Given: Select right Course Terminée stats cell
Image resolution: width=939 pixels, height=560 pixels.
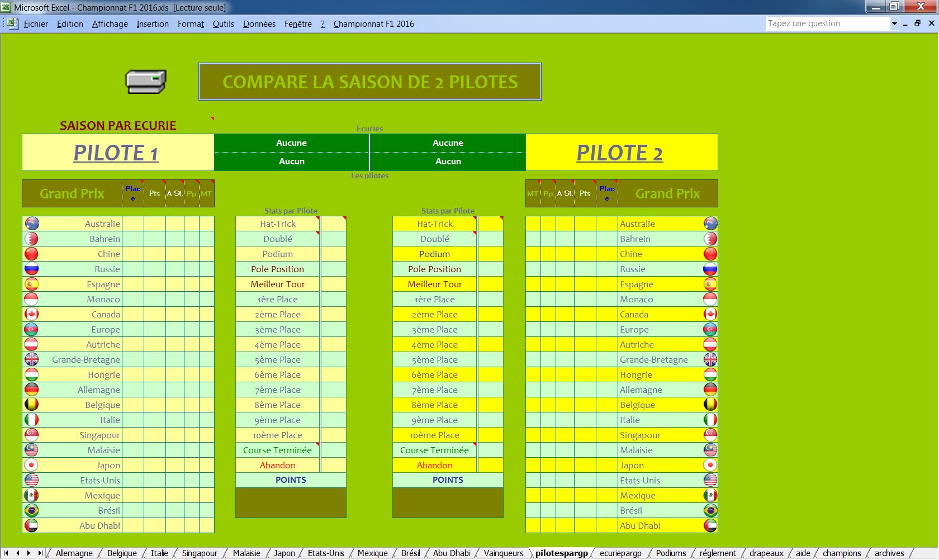Looking at the screenshot, I should point(435,450).
